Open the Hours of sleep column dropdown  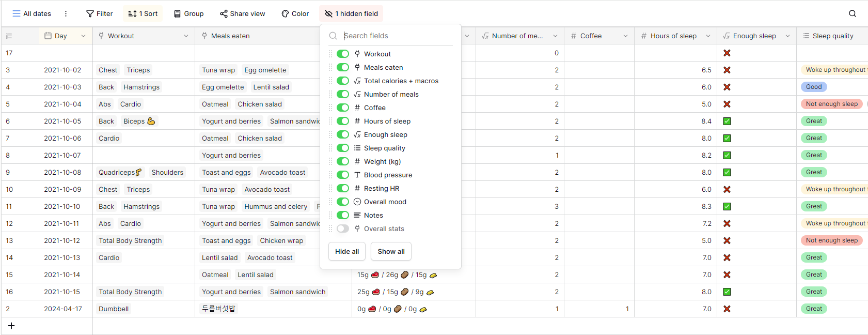pyautogui.click(x=708, y=36)
